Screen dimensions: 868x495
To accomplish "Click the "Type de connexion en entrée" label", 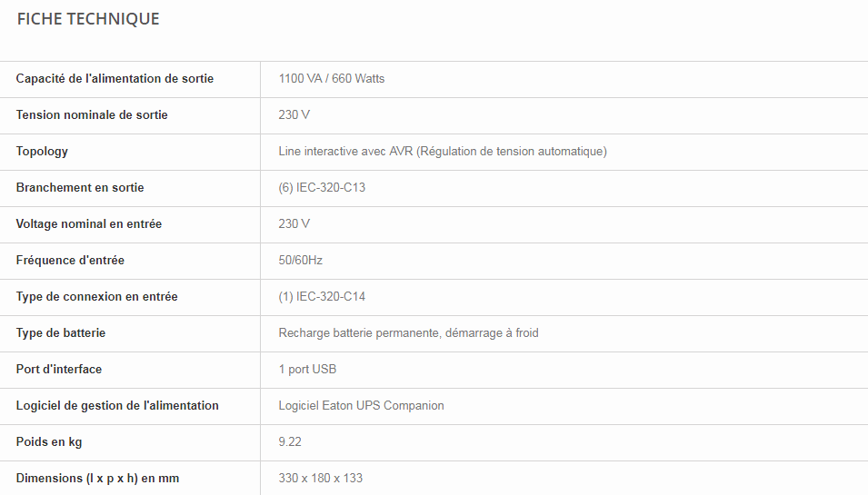I will (x=96, y=297).
